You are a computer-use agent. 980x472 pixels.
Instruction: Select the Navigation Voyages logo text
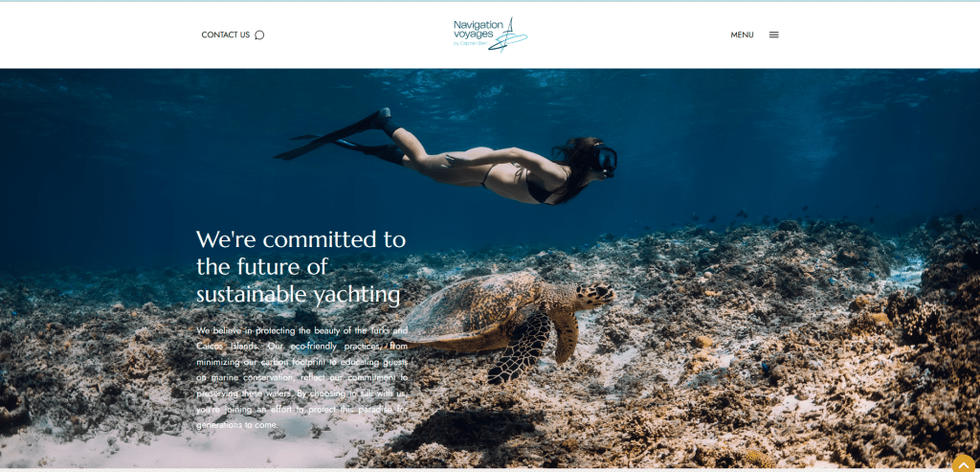pos(479,30)
